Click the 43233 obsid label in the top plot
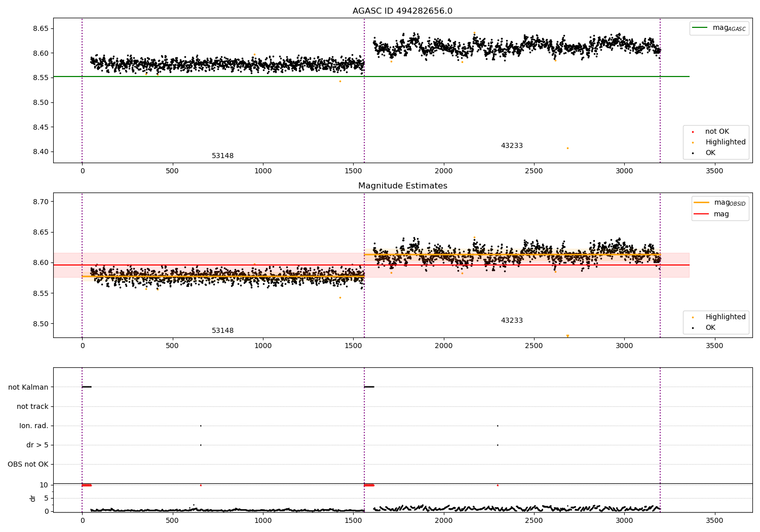The image size is (760, 532). pyautogui.click(x=512, y=146)
